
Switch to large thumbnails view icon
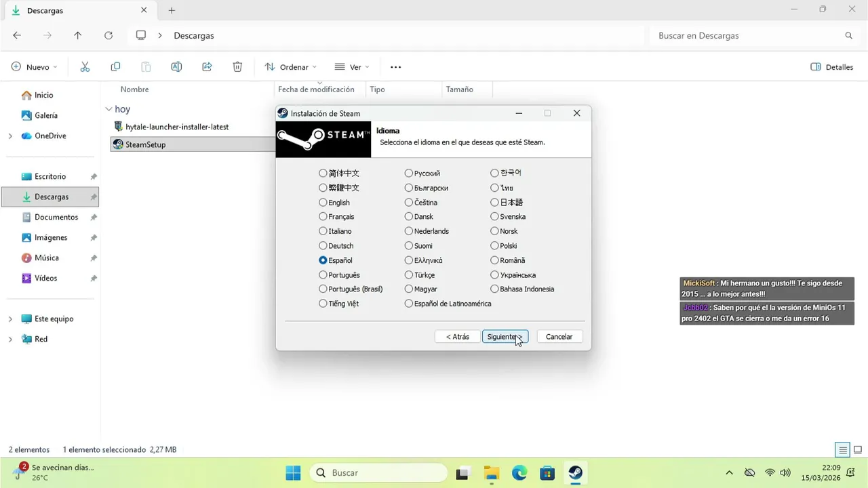[x=858, y=450]
